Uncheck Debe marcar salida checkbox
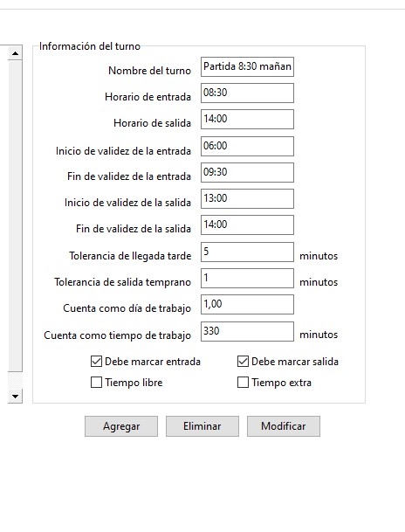 [x=243, y=362]
